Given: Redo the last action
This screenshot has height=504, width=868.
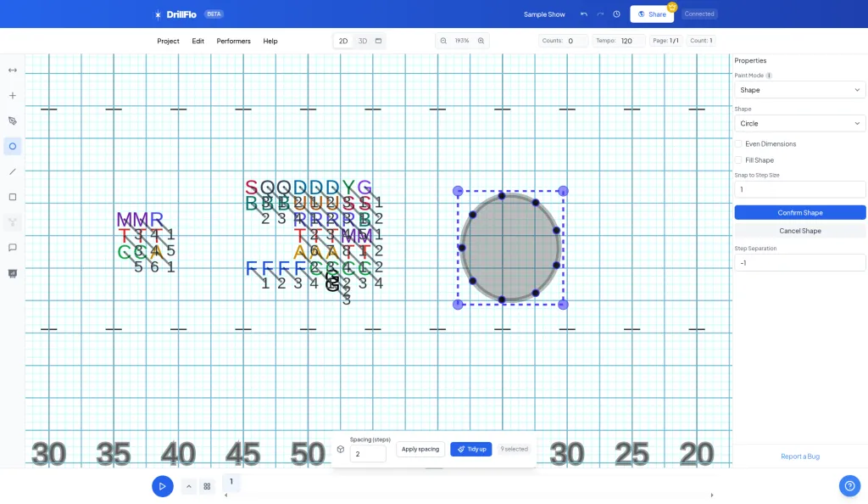Looking at the screenshot, I should (x=600, y=14).
